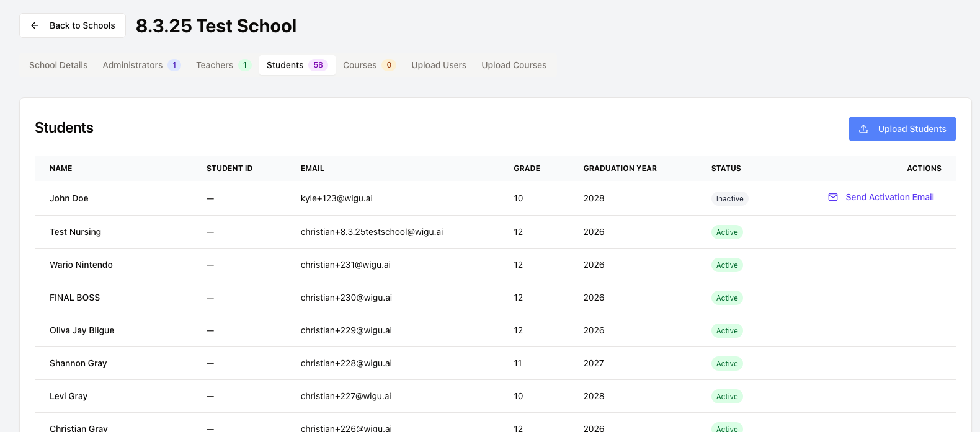980x432 pixels.
Task: Click the upload icon in Upload Students
Action: click(863, 129)
